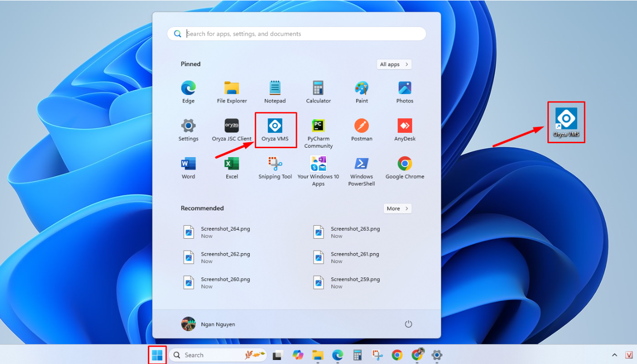Open Task View on the taskbar
This screenshot has width=637, height=364.
coord(278,355)
